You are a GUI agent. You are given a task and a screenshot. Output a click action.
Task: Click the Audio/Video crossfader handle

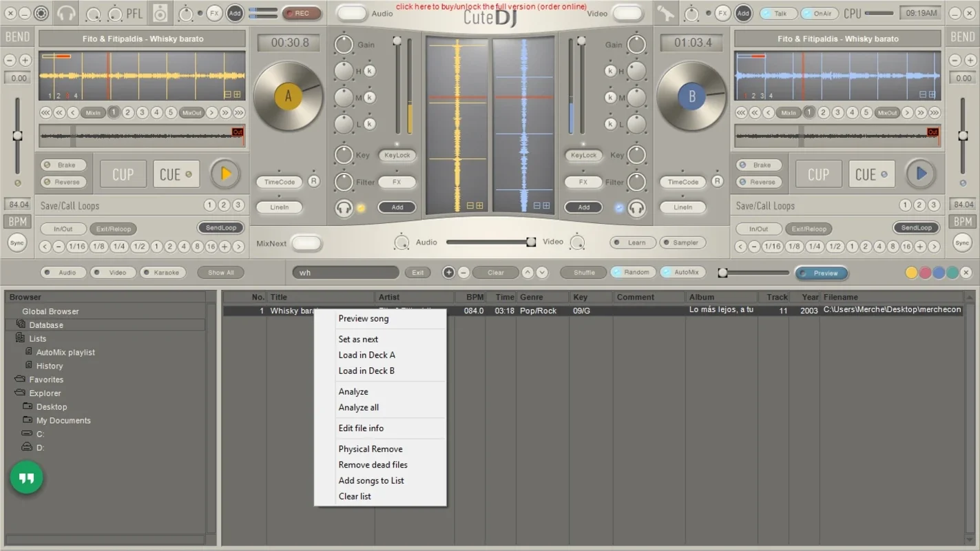(531, 242)
